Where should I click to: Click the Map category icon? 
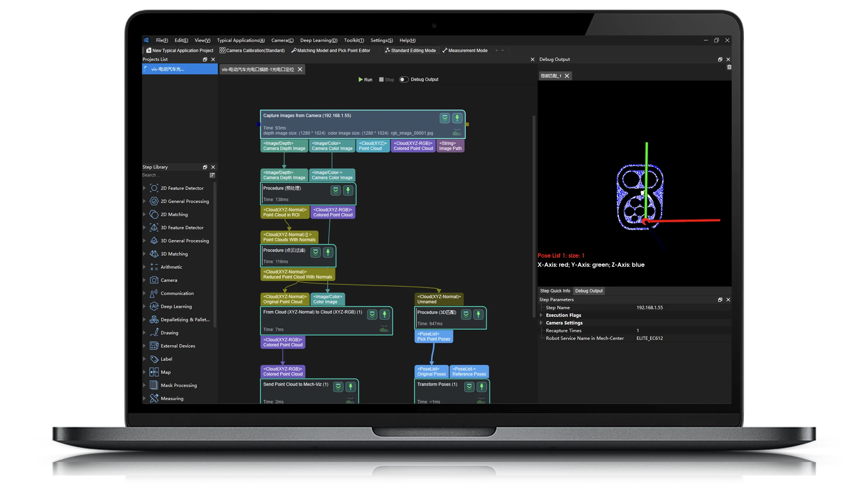pos(154,372)
